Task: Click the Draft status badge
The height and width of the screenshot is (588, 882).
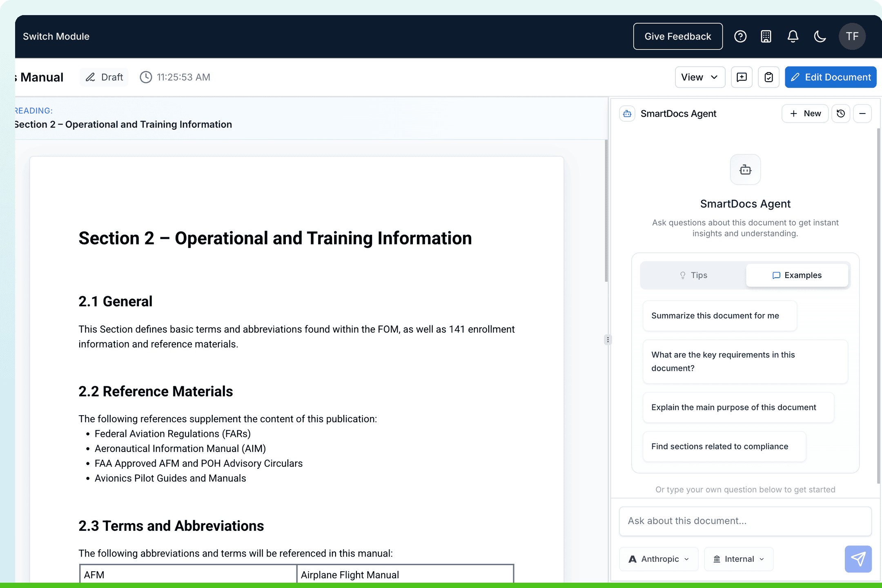Action: tap(104, 77)
